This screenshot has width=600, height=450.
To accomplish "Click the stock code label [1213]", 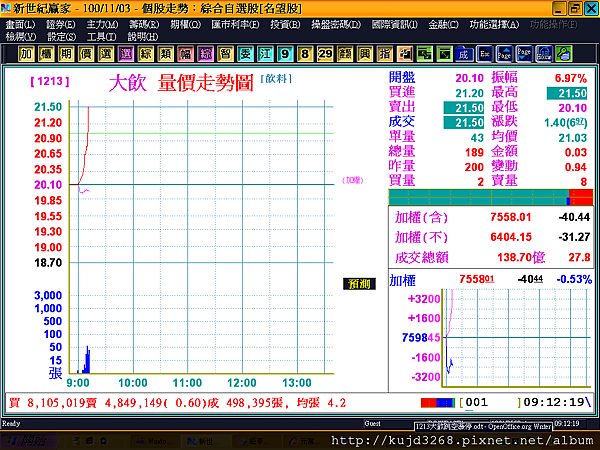I will point(50,81).
